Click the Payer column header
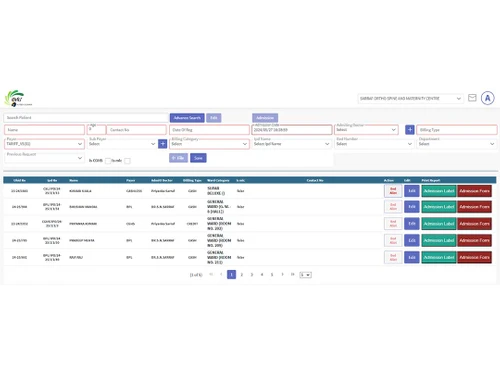This screenshot has width=500, height=375. pos(130,180)
